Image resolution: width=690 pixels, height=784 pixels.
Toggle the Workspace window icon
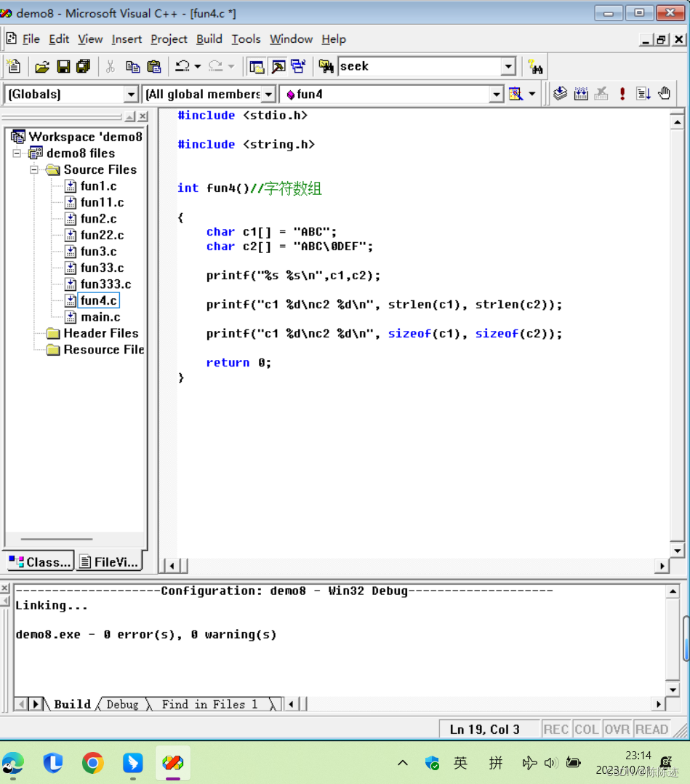point(257,66)
